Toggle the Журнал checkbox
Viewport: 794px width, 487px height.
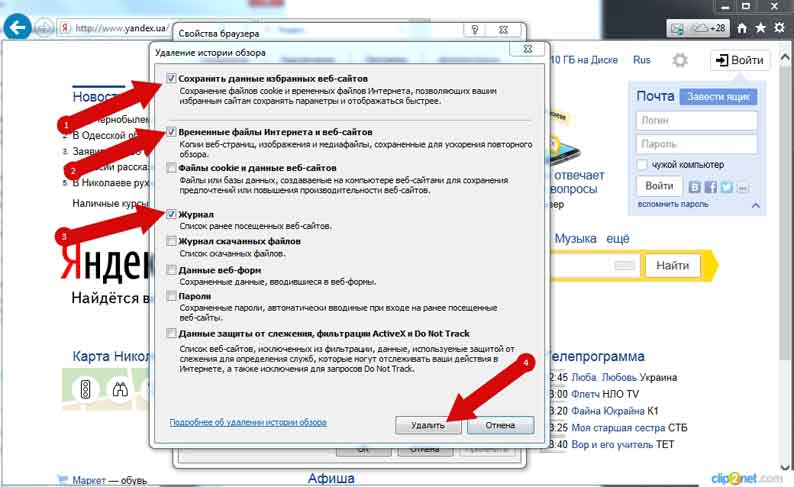[171, 214]
